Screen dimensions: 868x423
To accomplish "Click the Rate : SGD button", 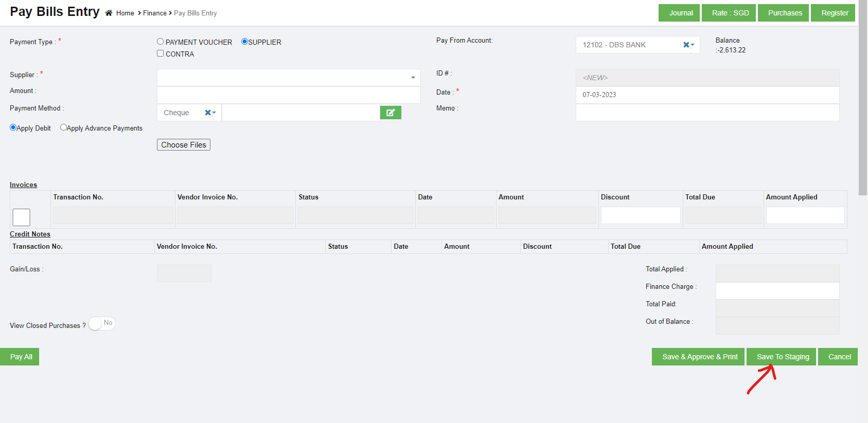I will click(x=730, y=13).
